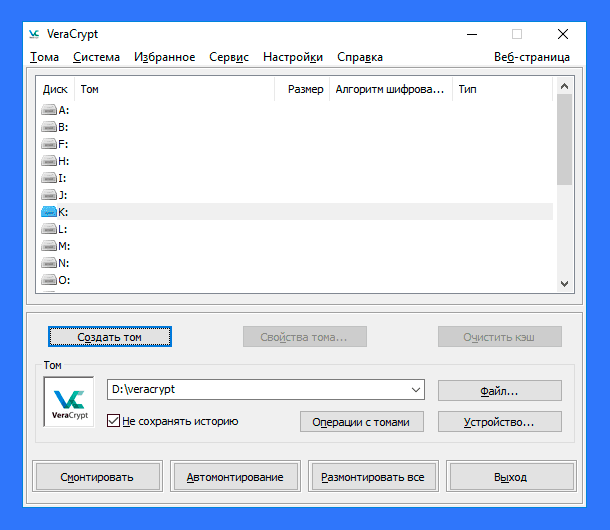Click the Том column header
Image resolution: width=610 pixels, height=530 pixels.
174,89
